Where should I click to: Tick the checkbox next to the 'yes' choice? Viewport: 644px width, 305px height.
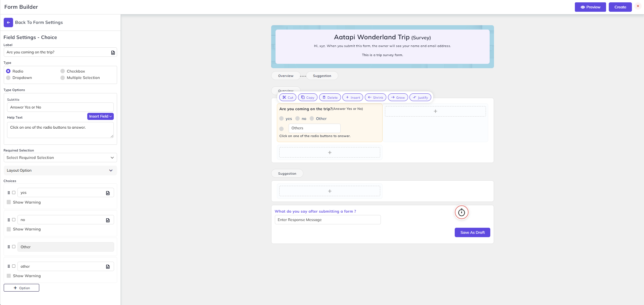click(14, 193)
